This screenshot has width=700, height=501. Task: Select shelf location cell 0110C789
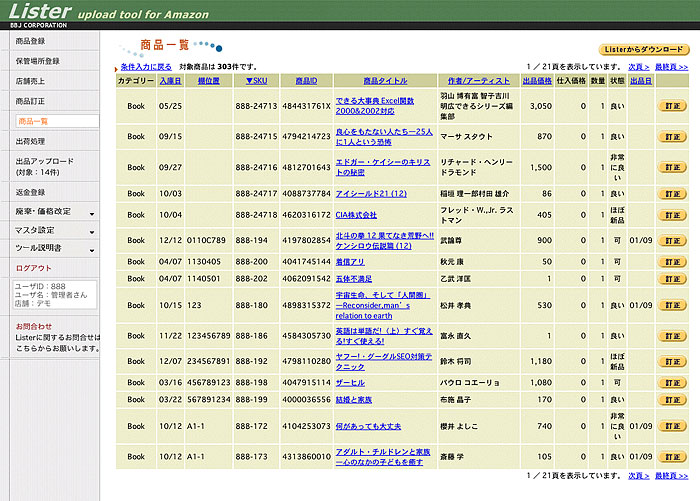206,241
